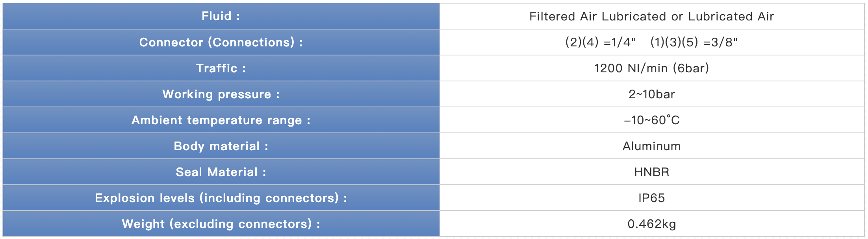Click the Working pressure label

tap(221, 94)
